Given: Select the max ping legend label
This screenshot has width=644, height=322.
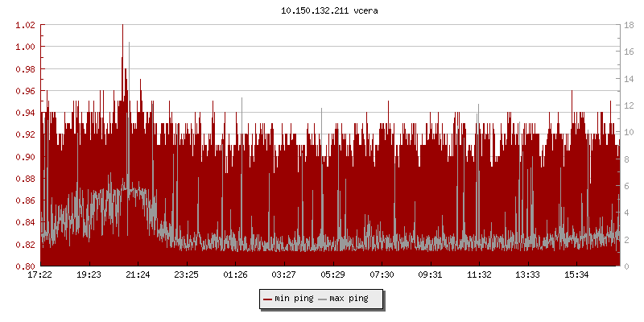Looking at the screenshot, I should [x=349, y=299].
